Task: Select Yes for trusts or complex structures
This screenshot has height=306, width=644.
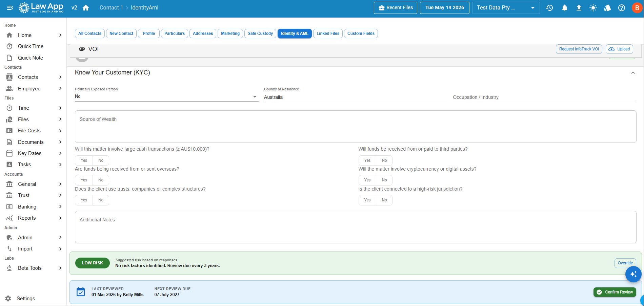Action: (84, 200)
